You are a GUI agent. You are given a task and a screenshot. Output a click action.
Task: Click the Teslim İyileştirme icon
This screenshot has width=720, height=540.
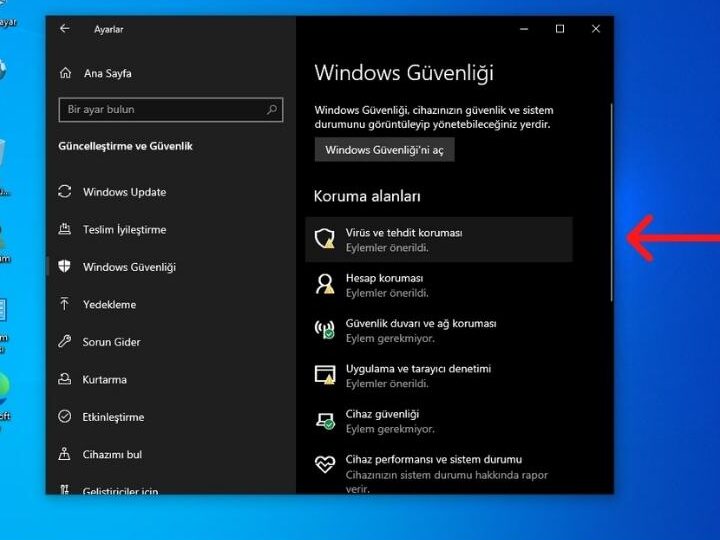click(65, 229)
